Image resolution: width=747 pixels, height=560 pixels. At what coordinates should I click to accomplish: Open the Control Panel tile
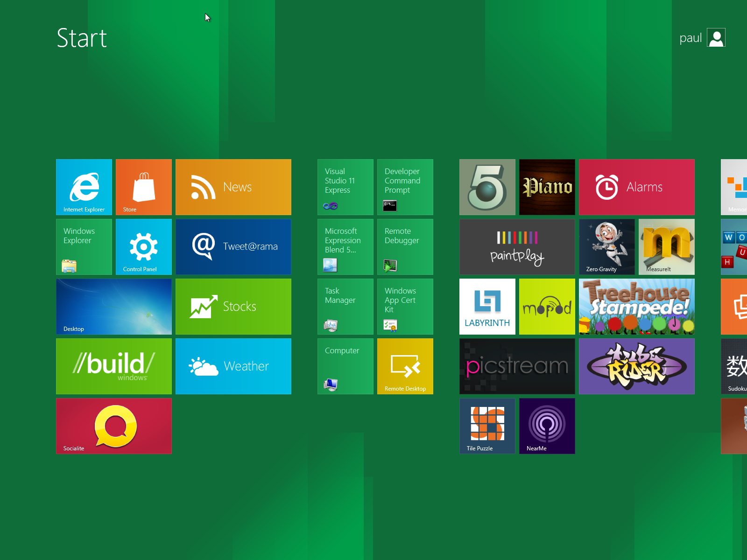pos(144,247)
